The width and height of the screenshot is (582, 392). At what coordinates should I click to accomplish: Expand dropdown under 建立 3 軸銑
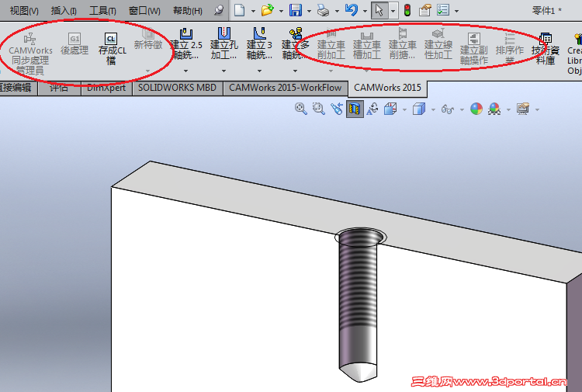(x=259, y=71)
